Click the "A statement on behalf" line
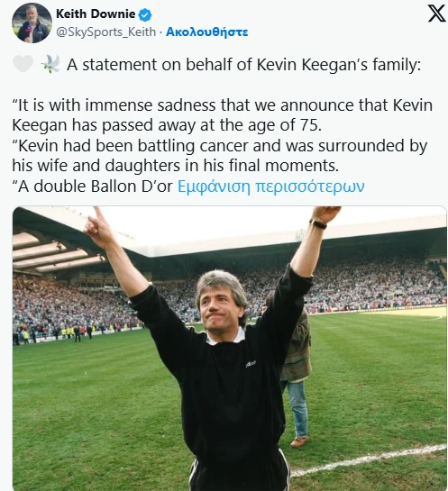The width and height of the screenshot is (448, 491). (x=243, y=65)
